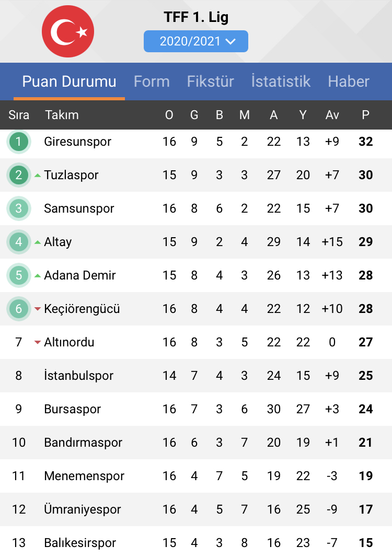The image size is (392, 558).
Task: Click the rank 1 green badge
Action: pyautogui.click(x=19, y=142)
